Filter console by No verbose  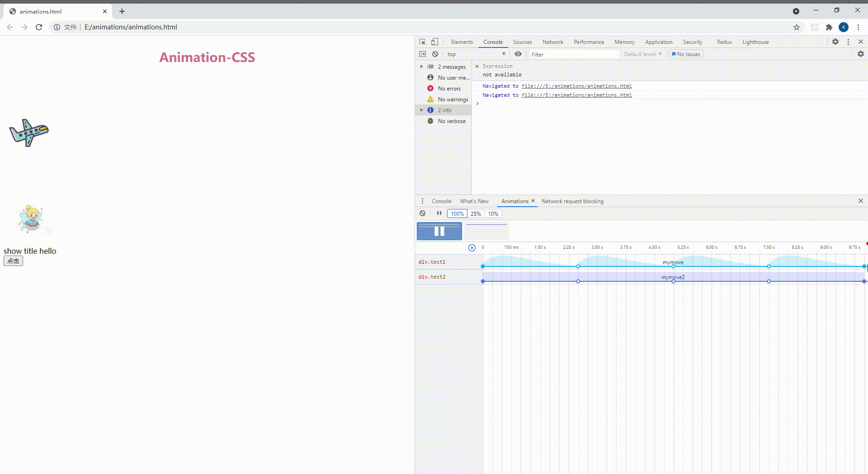point(443,121)
